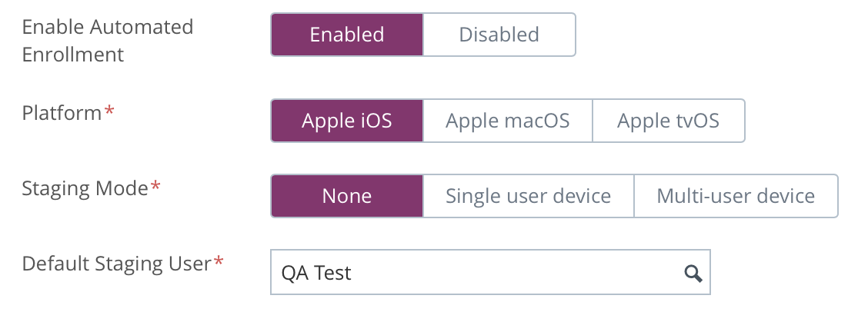Click the red asterisk beside Staging Mode
Viewport: 868px width, 312px height.
(x=156, y=187)
